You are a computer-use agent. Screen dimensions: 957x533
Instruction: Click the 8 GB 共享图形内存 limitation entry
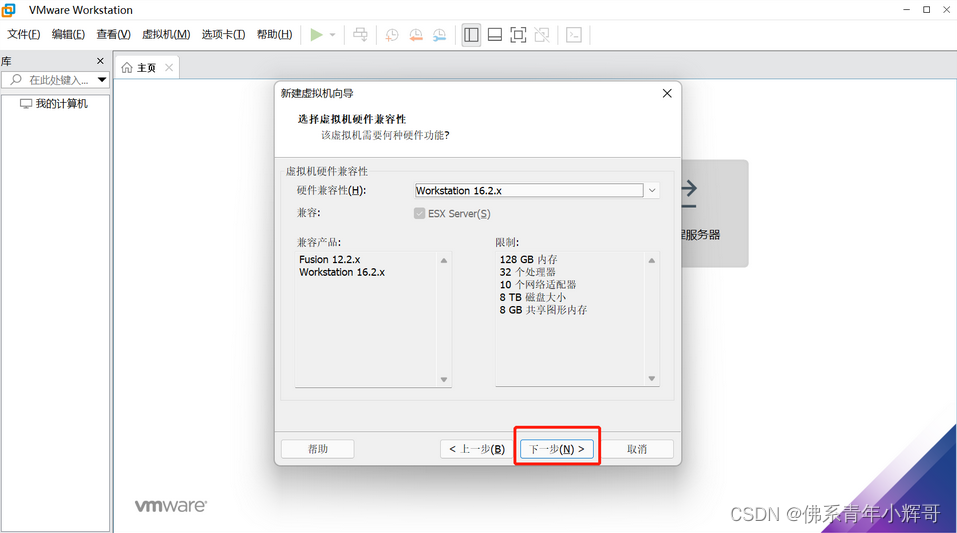(543, 310)
